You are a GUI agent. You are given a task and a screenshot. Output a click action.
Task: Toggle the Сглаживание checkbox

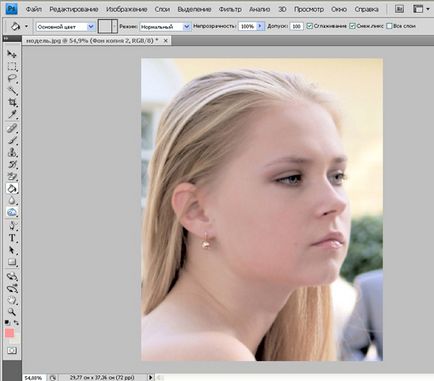click(309, 26)
